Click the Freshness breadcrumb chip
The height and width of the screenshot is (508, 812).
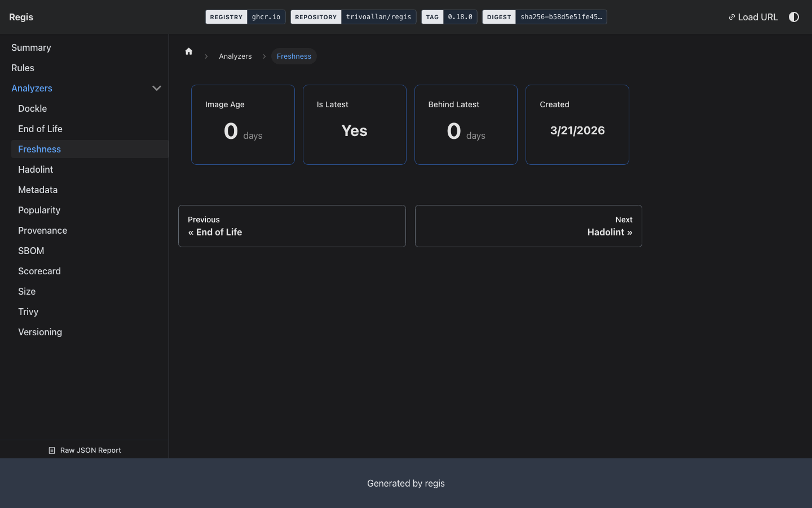[x=294, y=56]
